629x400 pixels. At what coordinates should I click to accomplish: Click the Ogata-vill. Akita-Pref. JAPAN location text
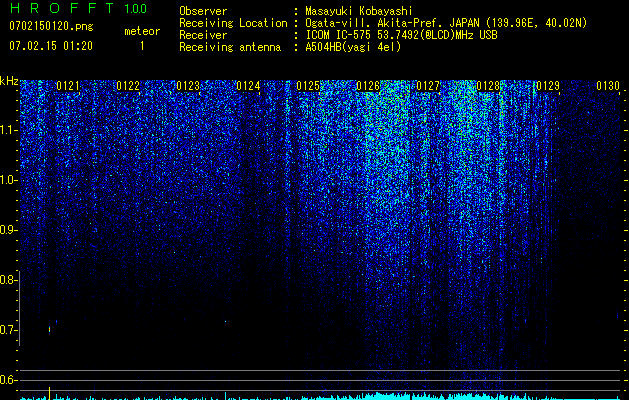pyautogui.click(x=446, y=23)
